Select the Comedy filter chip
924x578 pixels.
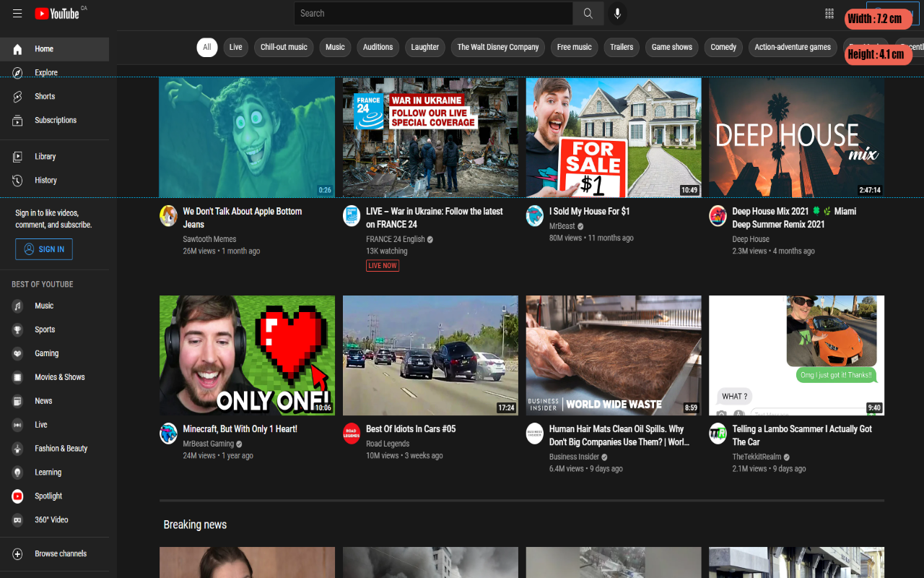point(723,47)
